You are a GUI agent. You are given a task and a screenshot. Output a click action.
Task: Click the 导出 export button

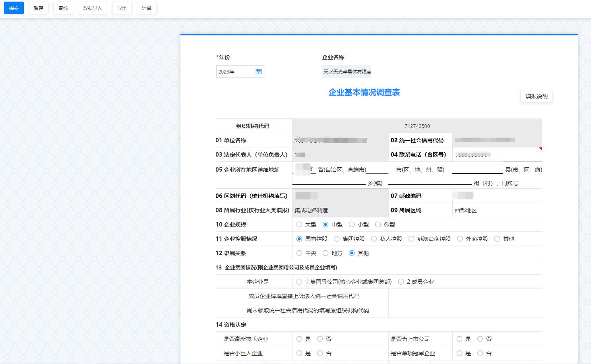coord(122,8)
